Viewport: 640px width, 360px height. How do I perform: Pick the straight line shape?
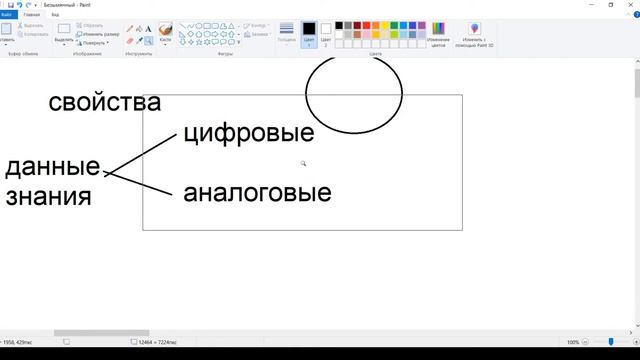pos(183,26)
